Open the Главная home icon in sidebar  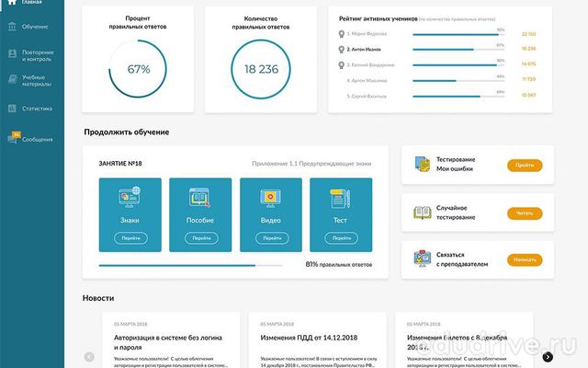coord(12,3)
